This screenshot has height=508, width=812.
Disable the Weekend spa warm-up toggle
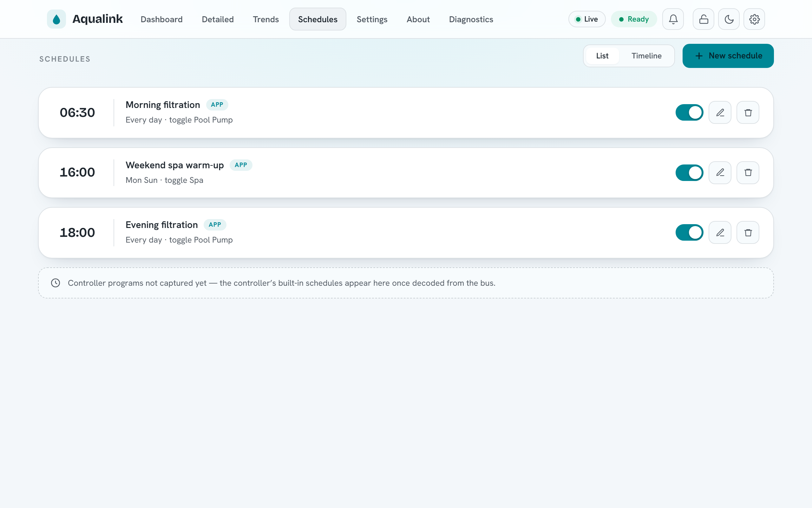pyautogui.click(x=689, y=173)
